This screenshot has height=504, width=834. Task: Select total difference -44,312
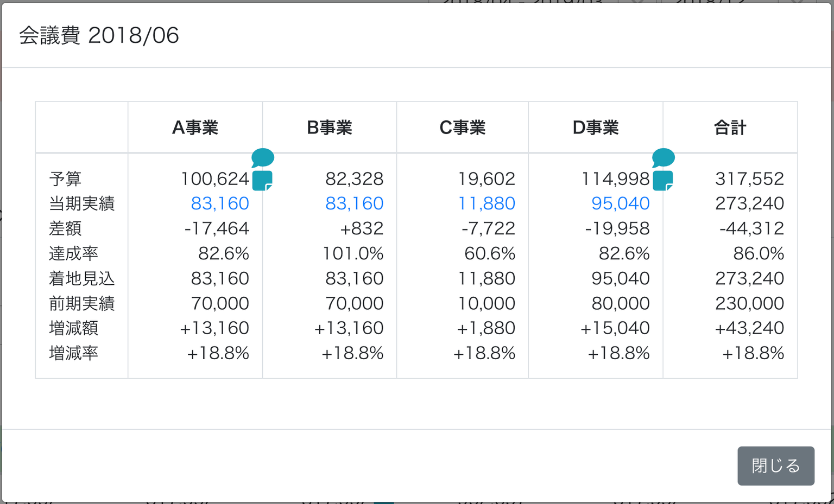pos(751,228)
